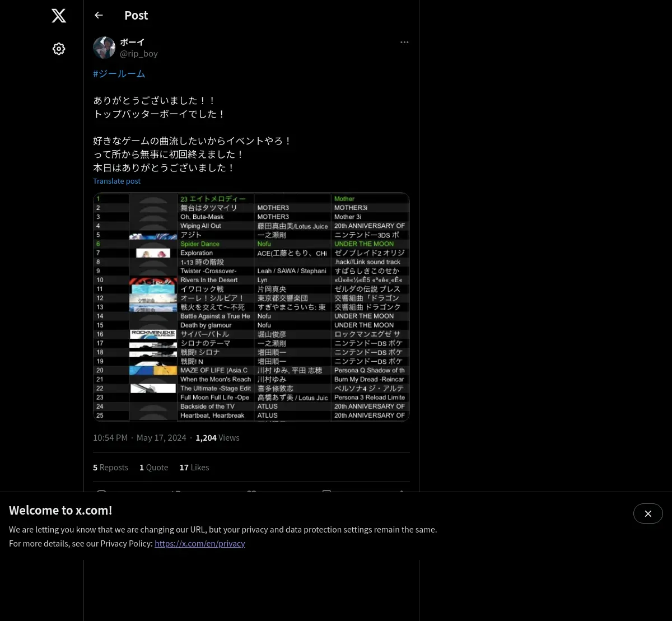Open the privacy policy link https://x.com/en/privacy

(200, 543)
